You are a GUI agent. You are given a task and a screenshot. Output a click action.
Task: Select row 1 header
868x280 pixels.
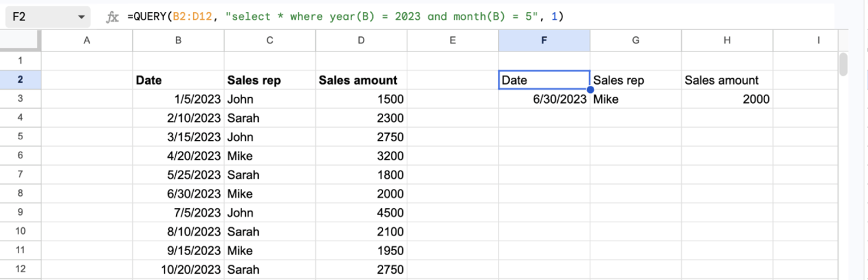20,61
